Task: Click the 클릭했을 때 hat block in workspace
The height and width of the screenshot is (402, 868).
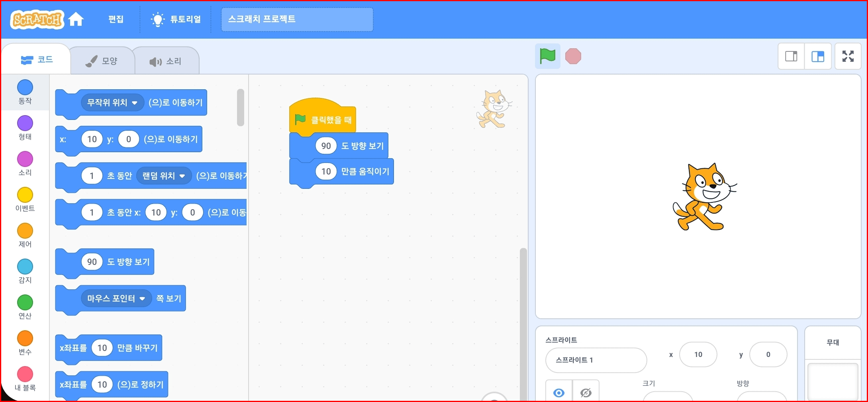Action: 323,116
